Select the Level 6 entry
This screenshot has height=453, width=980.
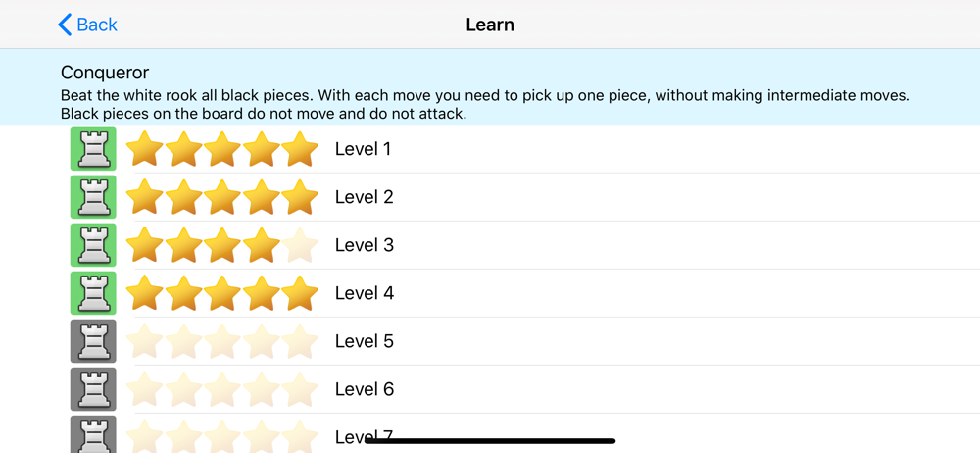365,389
